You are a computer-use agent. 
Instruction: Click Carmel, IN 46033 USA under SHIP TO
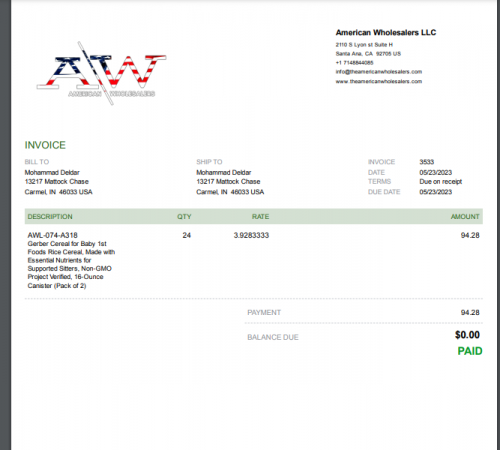[x=230, y=192]
